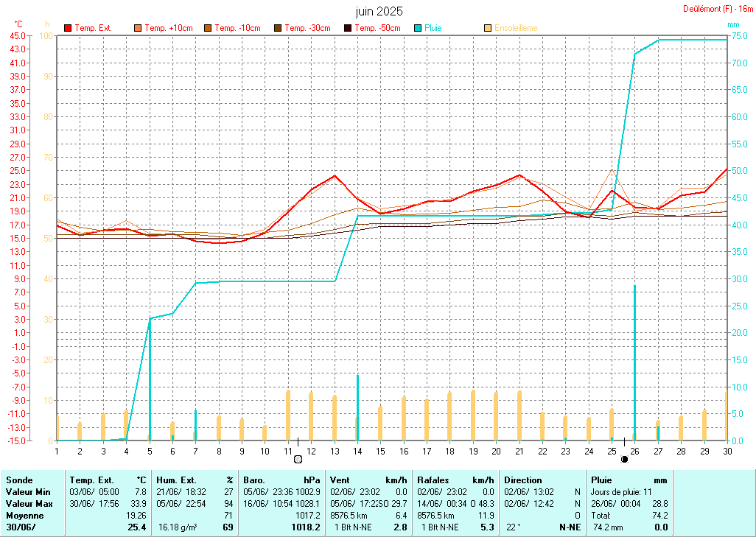
Task: Click the Baro. column header in the table
Action: (x=255, y=480)
